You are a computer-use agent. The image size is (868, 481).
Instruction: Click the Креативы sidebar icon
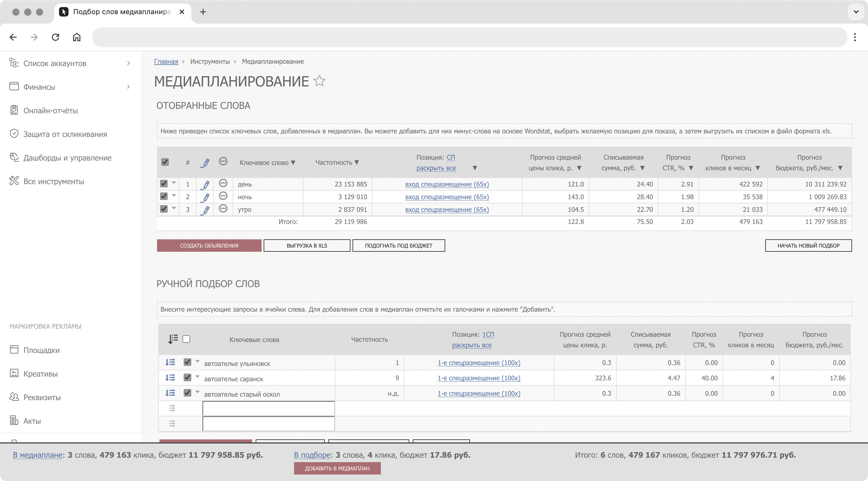(x=14, y=373)
